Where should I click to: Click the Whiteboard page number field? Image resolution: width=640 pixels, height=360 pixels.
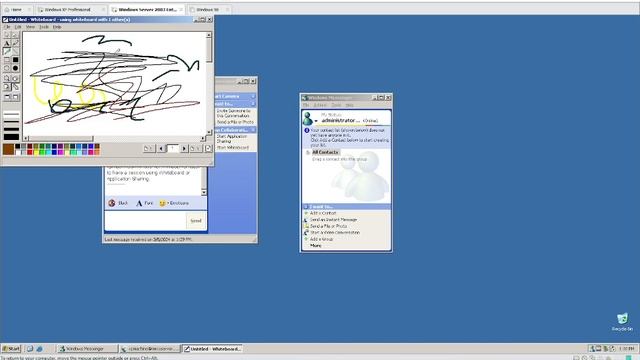[x=173, y=149]
